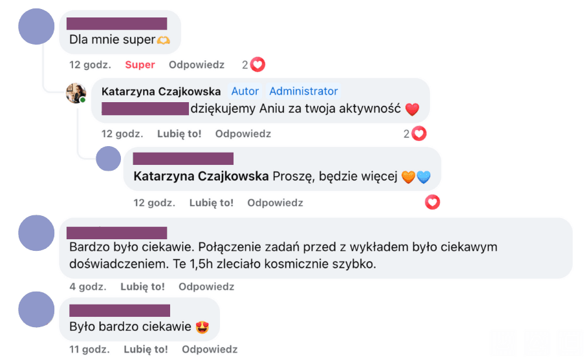
Task: Open avatar of "Bardzo było ciekawie" commenter
Action: click(x=36, y=233)
